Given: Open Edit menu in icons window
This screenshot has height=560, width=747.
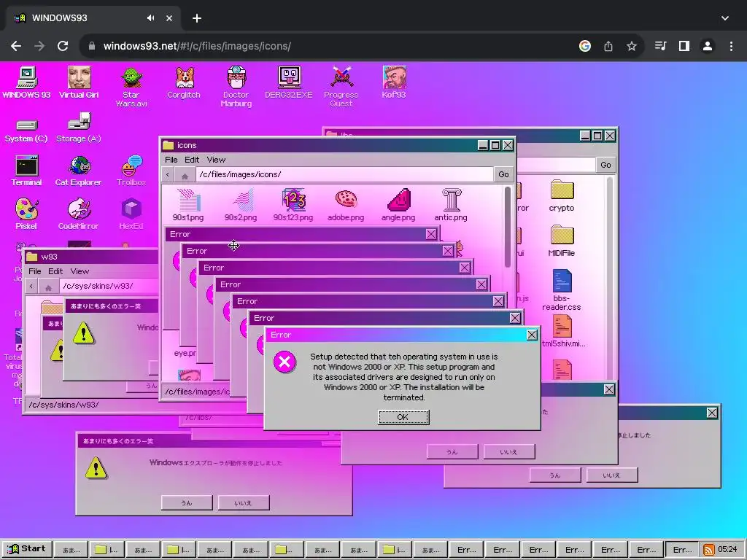Looking at the screenshot, I should pyautogui.click(x=192, y=160).
